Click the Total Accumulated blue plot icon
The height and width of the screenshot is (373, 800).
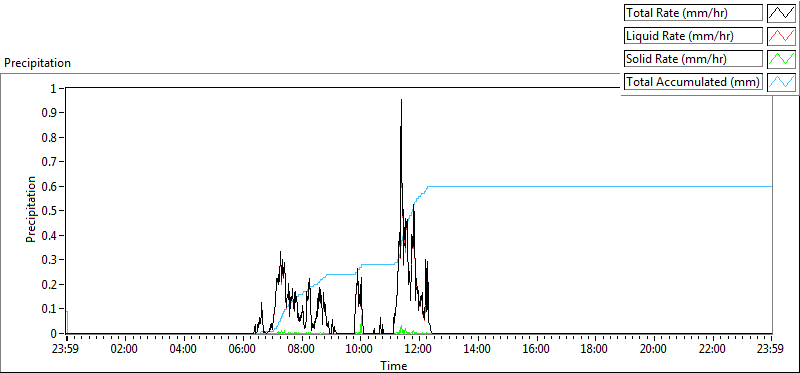[x=781, y=82]
